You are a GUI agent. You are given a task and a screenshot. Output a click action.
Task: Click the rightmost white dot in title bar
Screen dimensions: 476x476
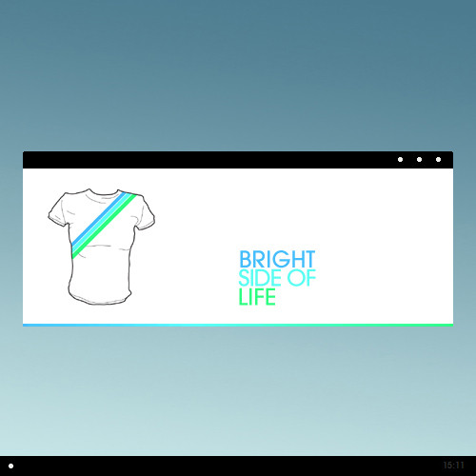(x=438, y=159)
